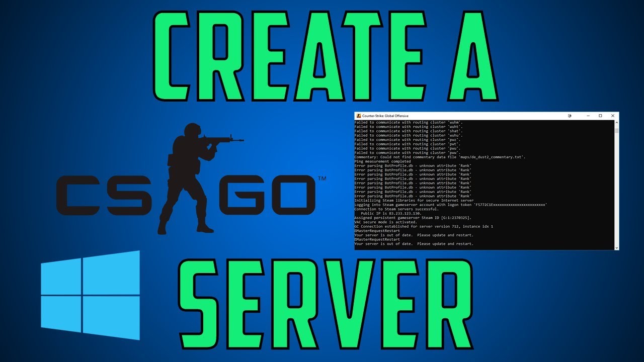Click the line mentioning routing cluster 'pwz'
The image size is (644, 362).
point(408,140)
